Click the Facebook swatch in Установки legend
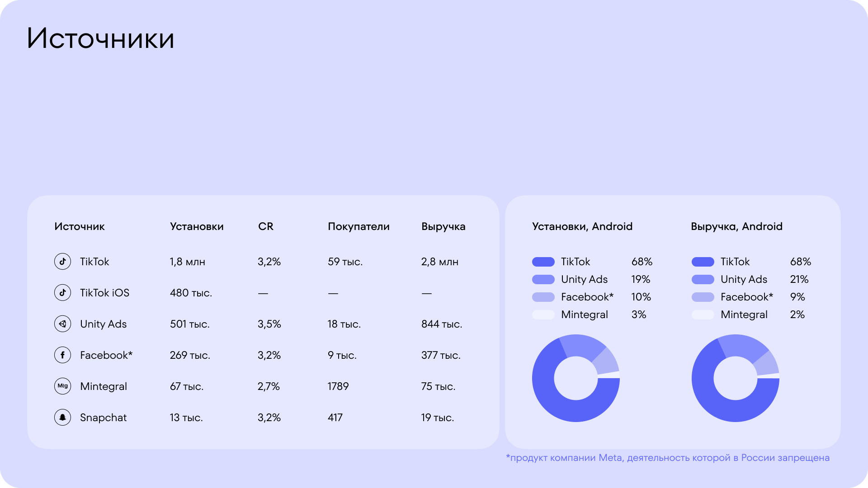The width and height of the screenshot is (868, 488). [x=543, y=297]
